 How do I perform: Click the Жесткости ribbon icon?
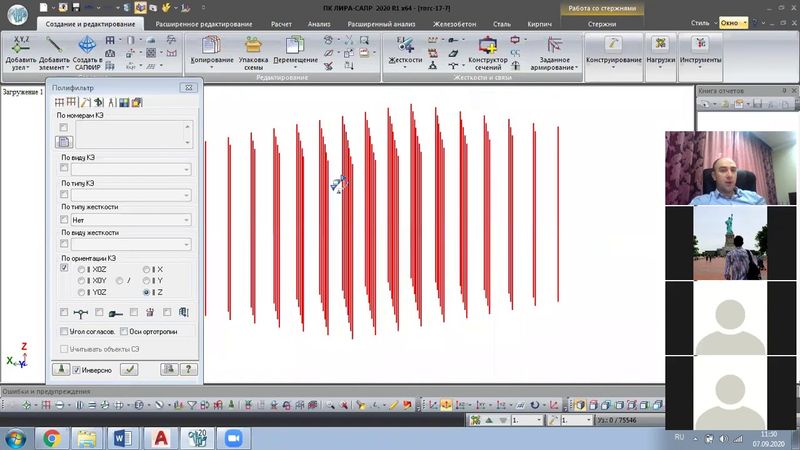[x=405, y=46]
